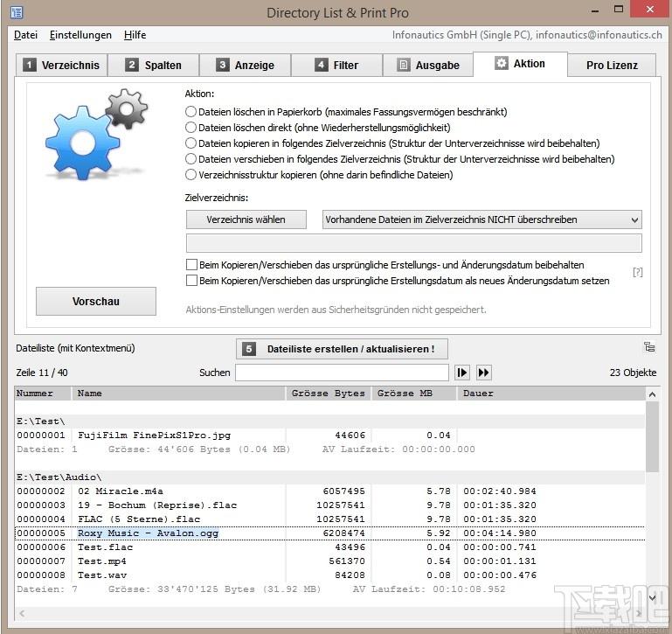
Task: Click the Vorschau button
Action: pyautogui.click(x=96, y=301)
